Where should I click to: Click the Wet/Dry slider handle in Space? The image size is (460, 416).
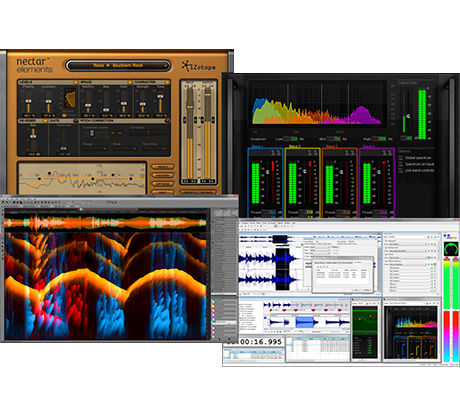pyautogui.click(x=88, y=106)
